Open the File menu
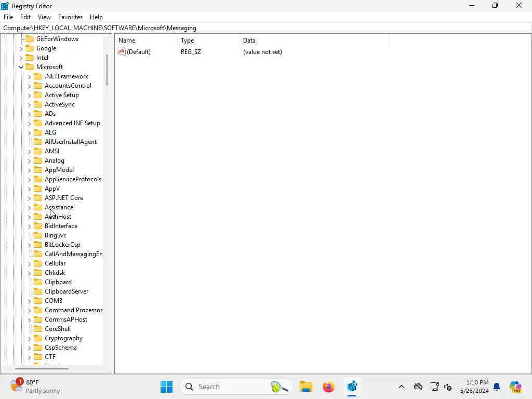The image size is (532, 399). (x=8, y=17)
